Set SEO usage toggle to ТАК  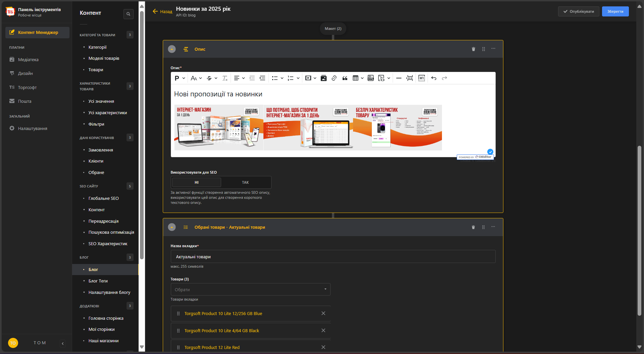(245, 182)
